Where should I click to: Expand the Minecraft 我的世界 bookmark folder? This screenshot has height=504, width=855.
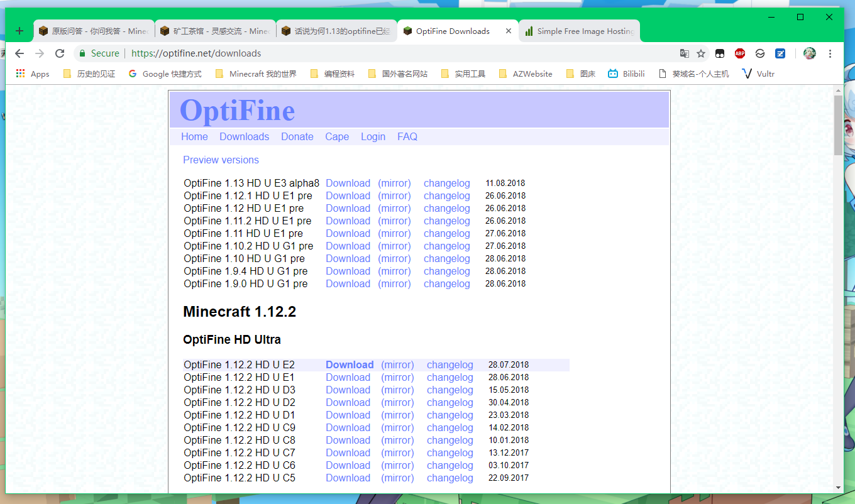point(256,74)
